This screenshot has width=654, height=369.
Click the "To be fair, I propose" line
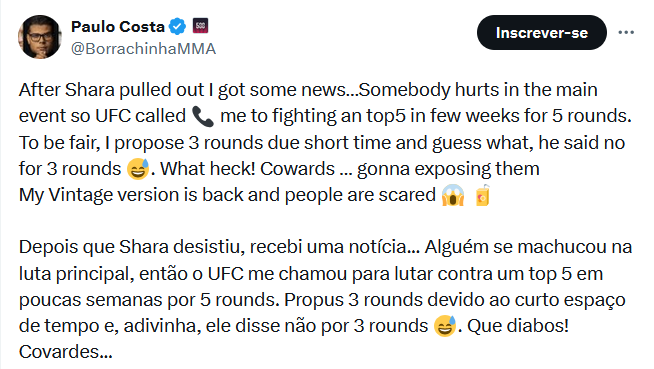click(322, 143)
